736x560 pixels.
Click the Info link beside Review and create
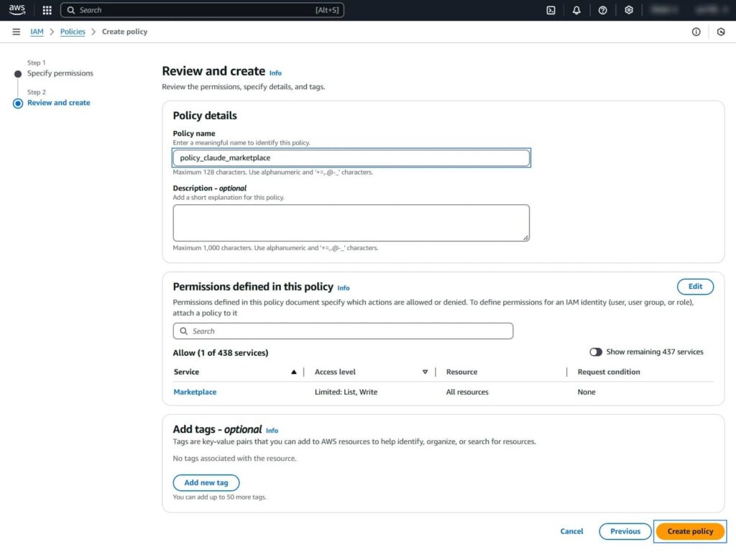[x=275, y=73]
